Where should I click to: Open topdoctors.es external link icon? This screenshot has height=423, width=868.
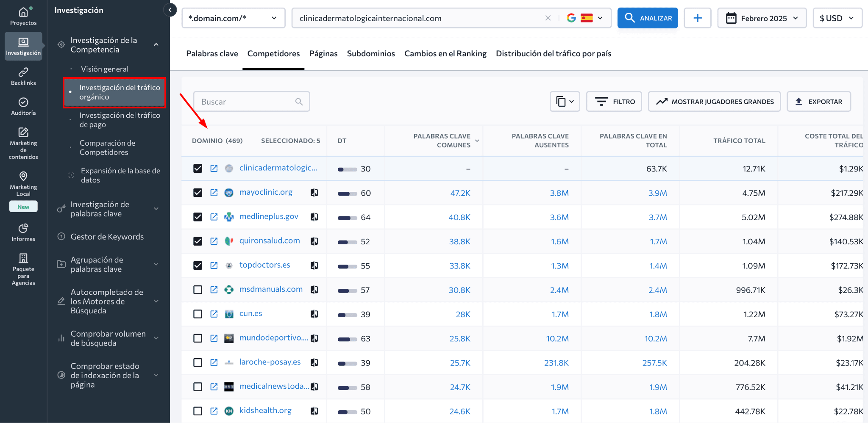[214, 265]
